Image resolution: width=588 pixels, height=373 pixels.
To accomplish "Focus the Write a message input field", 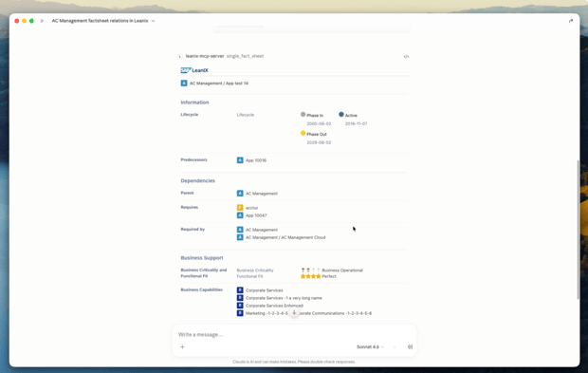I will click(294, 334).
